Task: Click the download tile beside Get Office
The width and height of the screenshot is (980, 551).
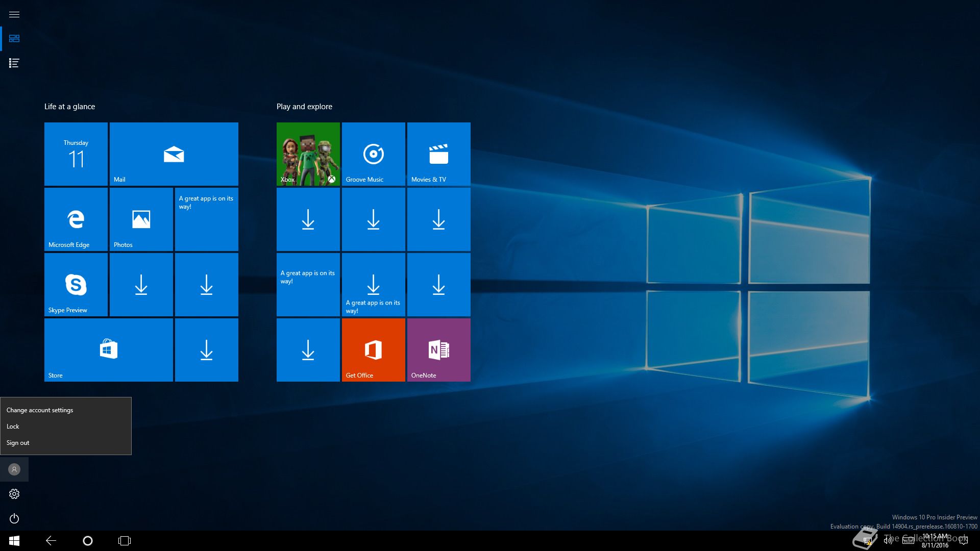Action: (x=308, y=350)
